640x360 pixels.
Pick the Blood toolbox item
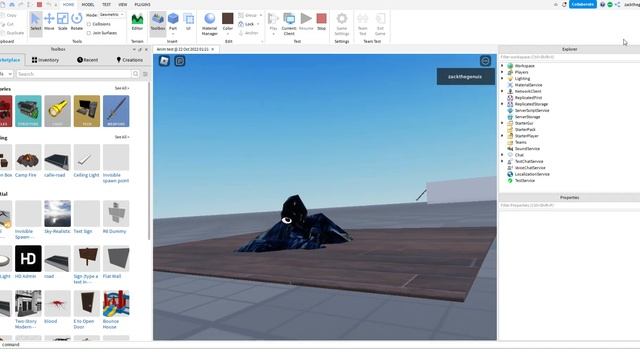click(x=57, y=307)
